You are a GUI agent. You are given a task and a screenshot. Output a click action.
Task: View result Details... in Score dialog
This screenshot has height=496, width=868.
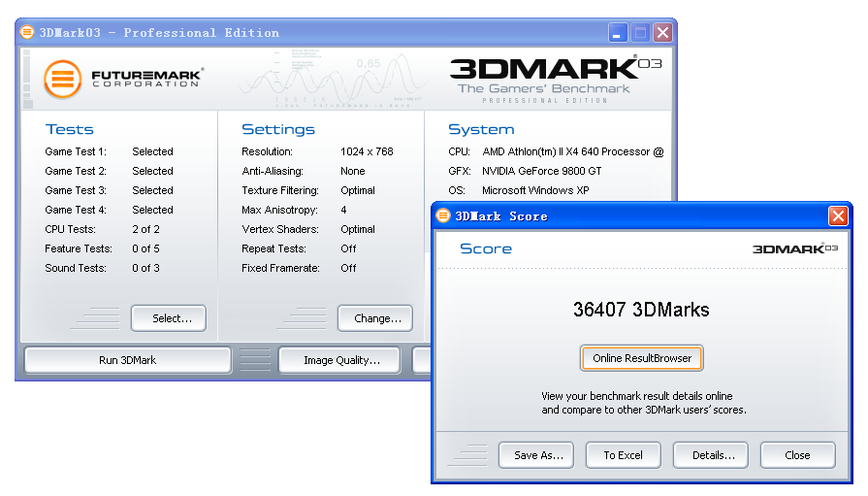712,455
